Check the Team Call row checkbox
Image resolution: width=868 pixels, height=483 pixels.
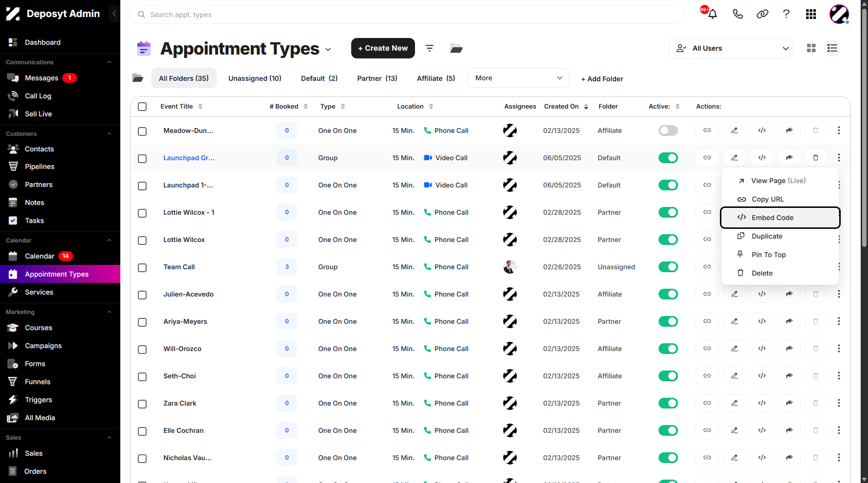(142, 267)
